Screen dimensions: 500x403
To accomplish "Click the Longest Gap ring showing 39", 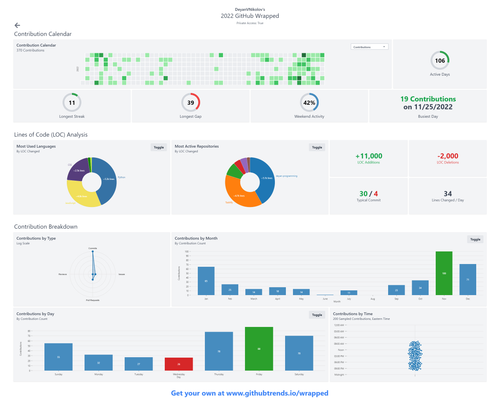I will pos(191,103).
